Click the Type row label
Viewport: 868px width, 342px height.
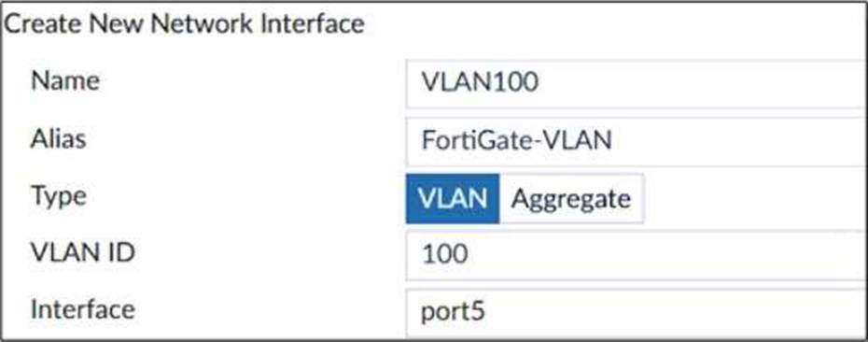point(59,197)
